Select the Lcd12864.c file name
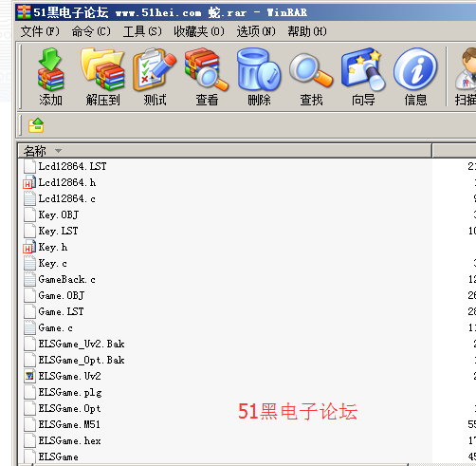 pyautogui.click(x=67, y=198)
